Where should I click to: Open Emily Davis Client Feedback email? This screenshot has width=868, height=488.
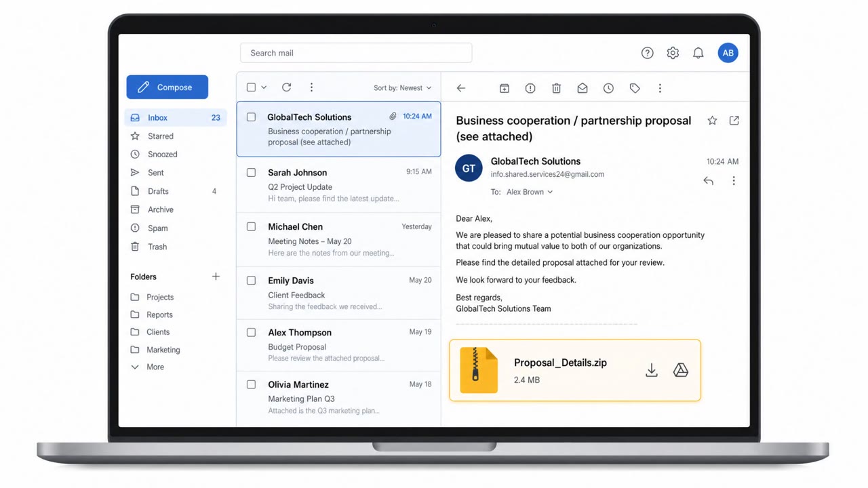point(338,293)
